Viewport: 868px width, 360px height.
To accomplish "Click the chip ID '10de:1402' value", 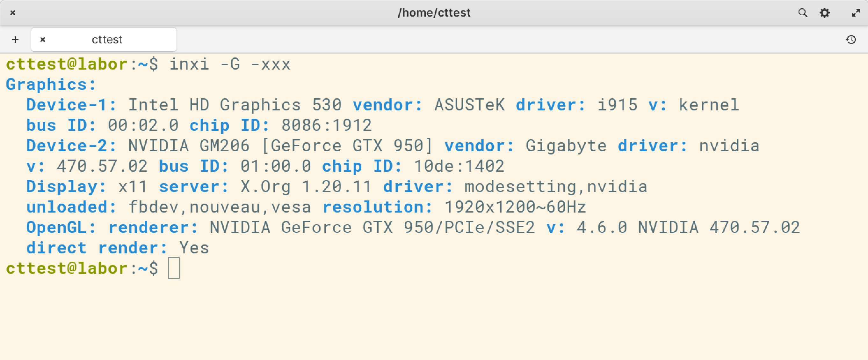I will [x=459, y=166].
